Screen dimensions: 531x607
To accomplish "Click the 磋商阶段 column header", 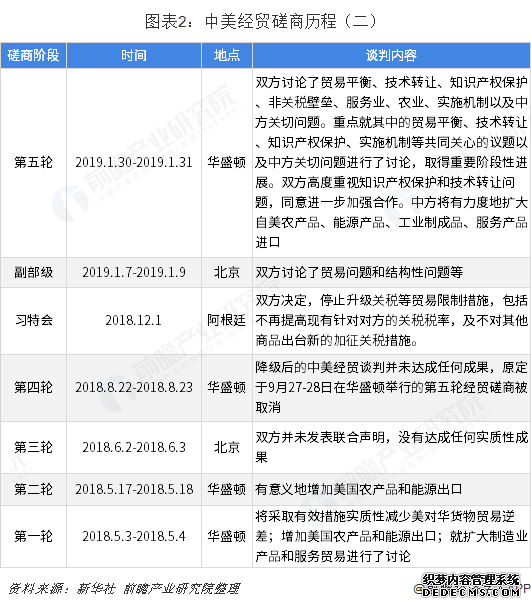I will (x=33, y=55).
